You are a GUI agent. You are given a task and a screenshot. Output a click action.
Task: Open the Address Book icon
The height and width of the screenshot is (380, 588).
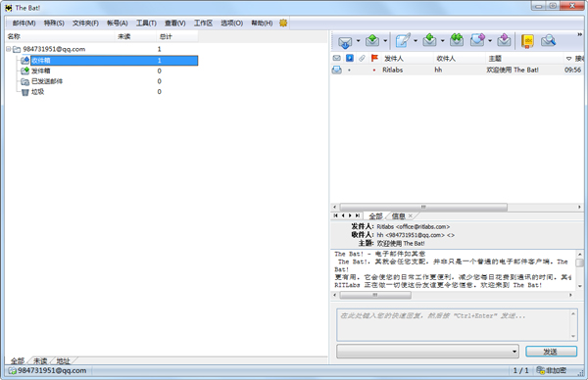(527, 41)
